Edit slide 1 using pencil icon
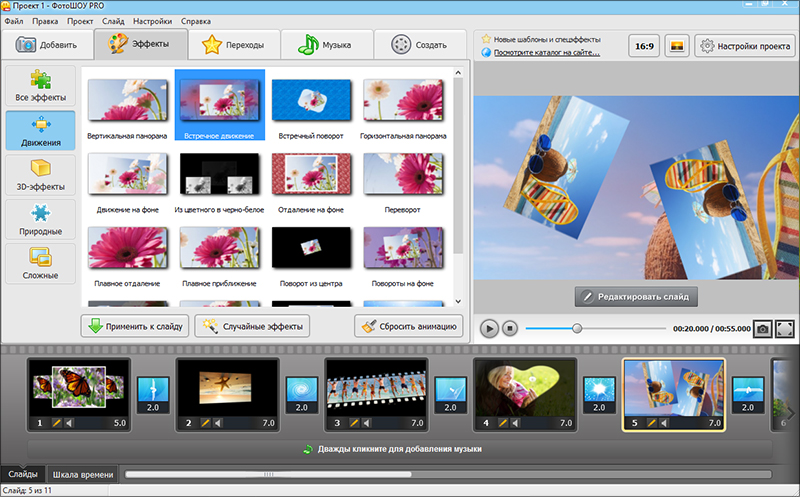 (x=56, y=423)
